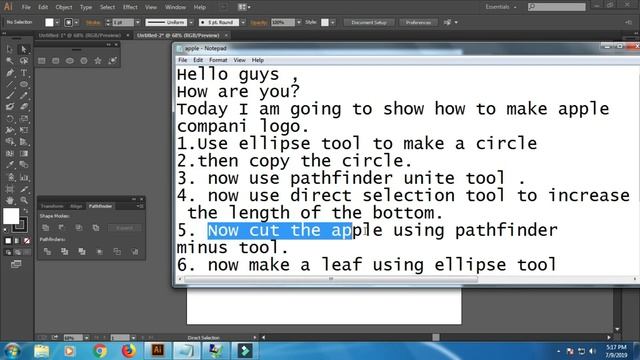Click Unite shape mode in Pathfinder
The height and width of the screenshot is (360, 640).
[46, 228]
